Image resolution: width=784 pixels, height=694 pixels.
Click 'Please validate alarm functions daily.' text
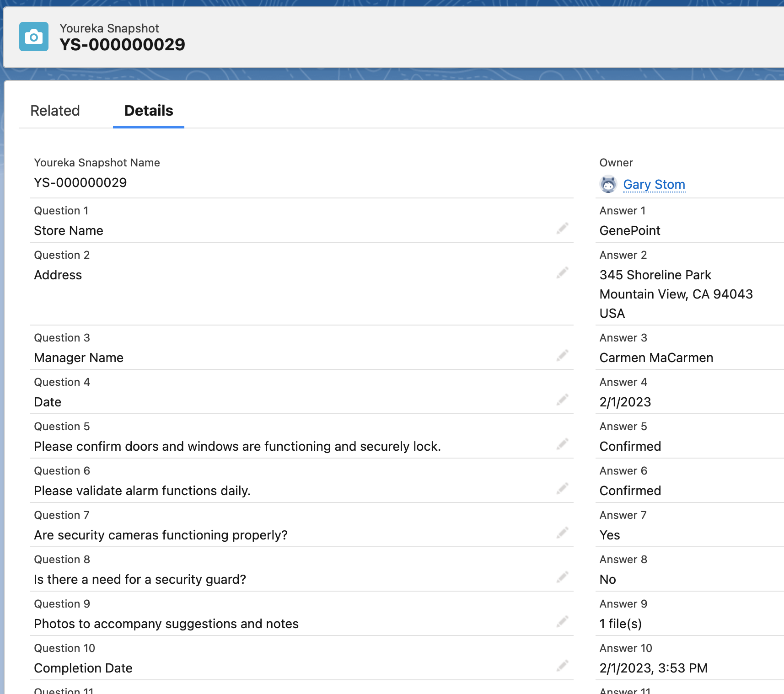pos(142,491)
